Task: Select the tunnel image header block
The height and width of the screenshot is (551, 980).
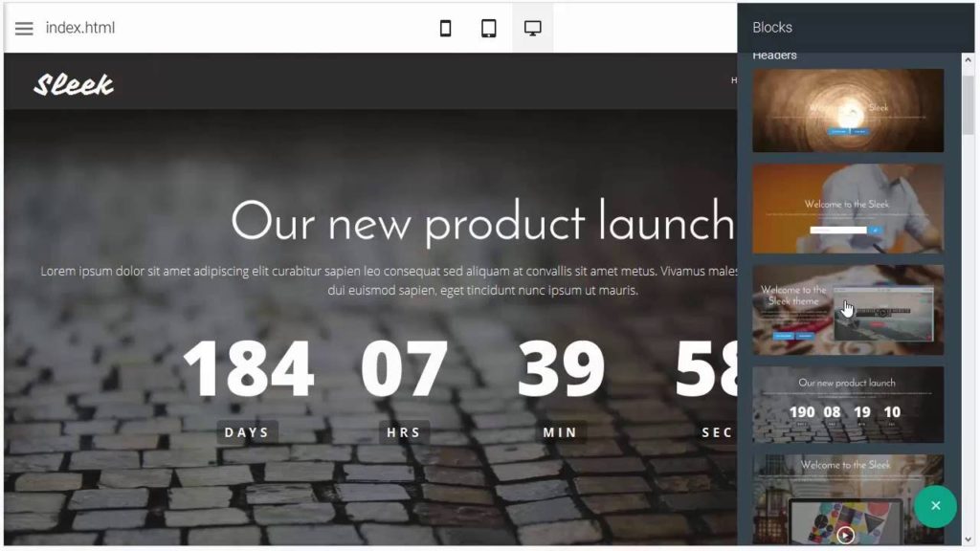Action: 848,111
